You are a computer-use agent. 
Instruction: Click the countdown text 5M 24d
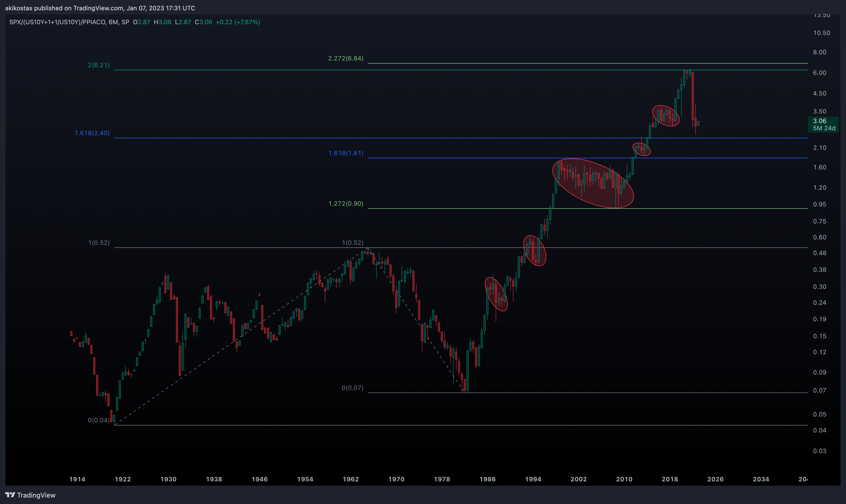tap(824, 128)
